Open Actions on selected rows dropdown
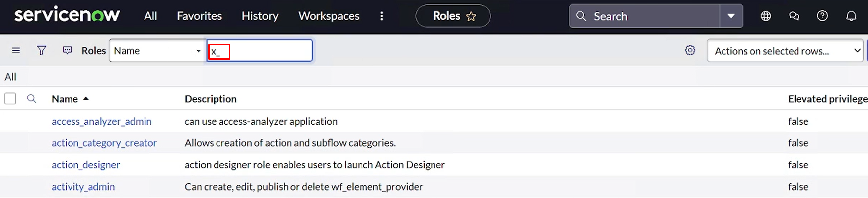 (x=786, y=51)
